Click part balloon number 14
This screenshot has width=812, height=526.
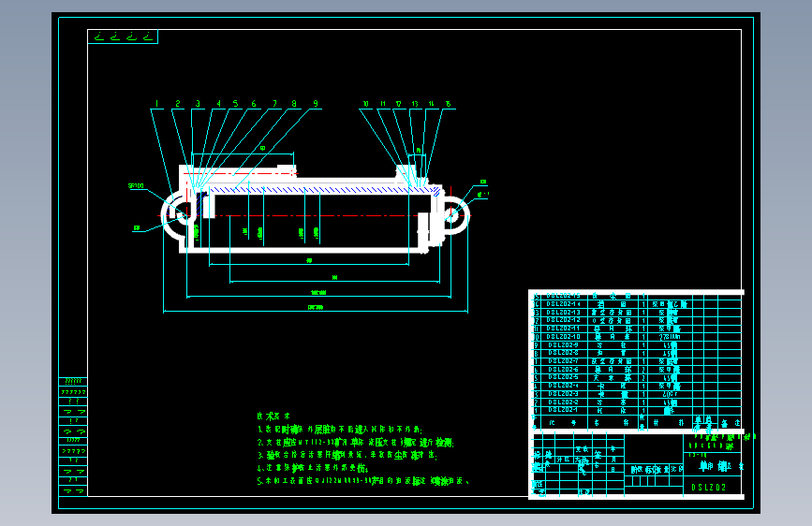[x=432, y=104]
